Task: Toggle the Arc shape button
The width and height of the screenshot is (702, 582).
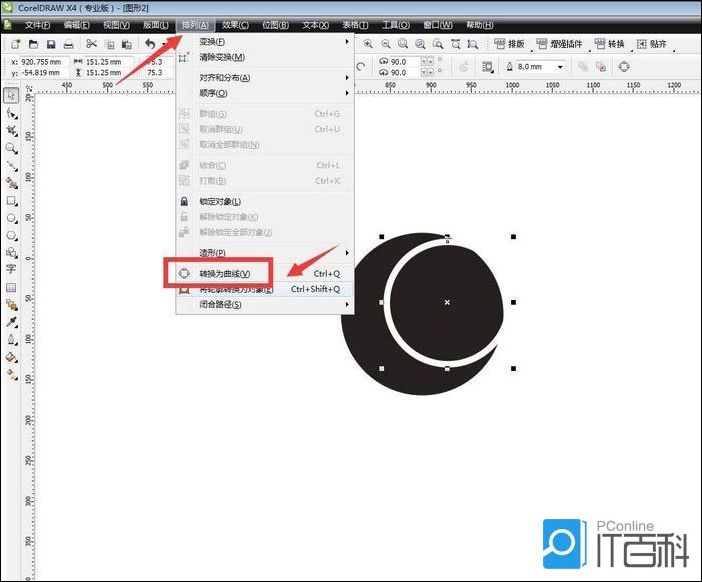Action: tap(361, 67)
